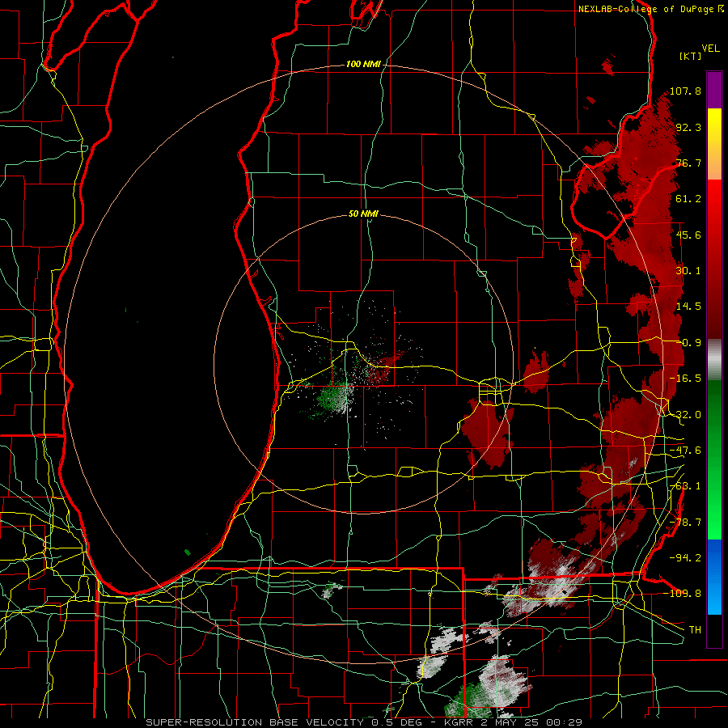Screen dimensions: 728x728
Task: Click the -47.6 velocity scale value
Action: (685, 451)
